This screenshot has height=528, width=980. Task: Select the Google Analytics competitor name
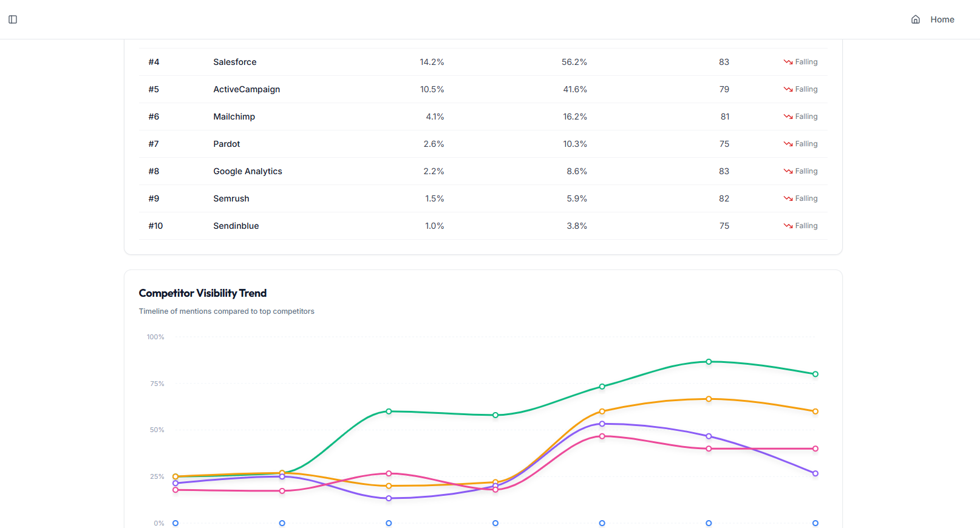(x=248, y=171)
